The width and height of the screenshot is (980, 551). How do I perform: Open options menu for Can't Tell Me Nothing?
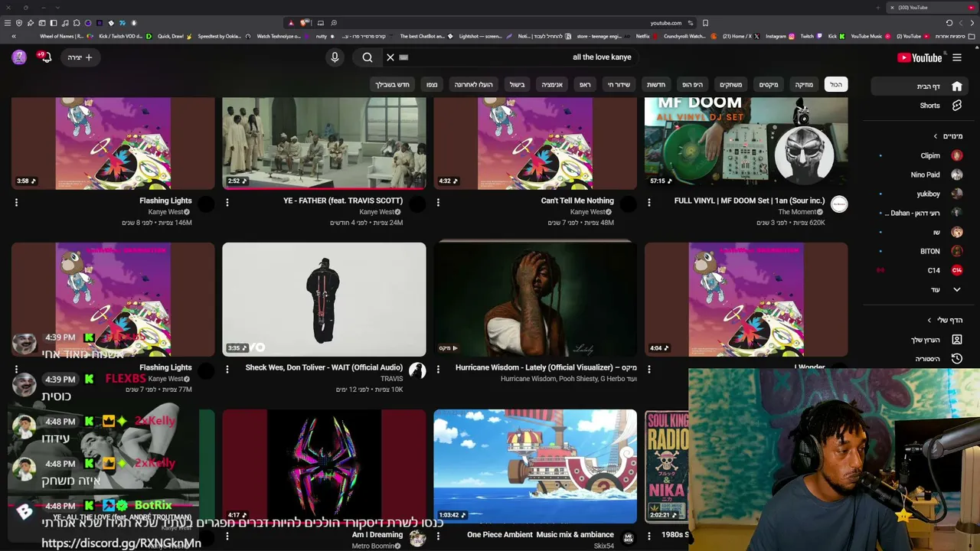[x=438, y=203]
